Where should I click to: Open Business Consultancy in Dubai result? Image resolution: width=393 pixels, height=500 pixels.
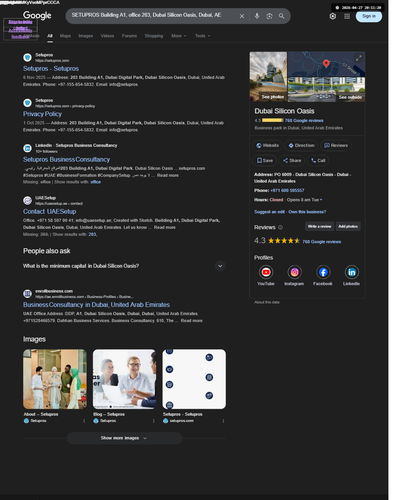click(x=96, y=305)
